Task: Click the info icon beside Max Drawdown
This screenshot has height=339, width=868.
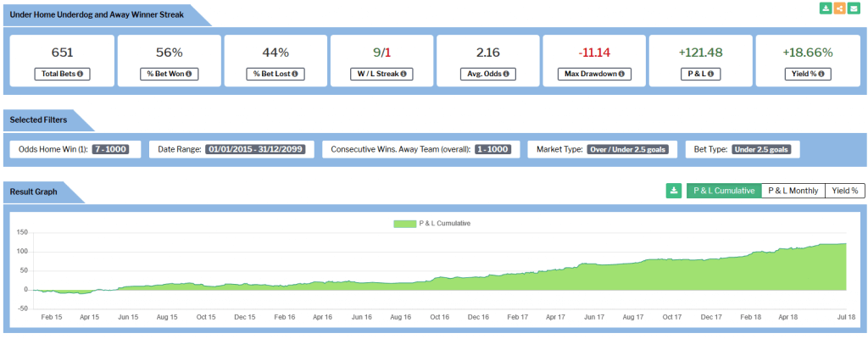Action: (x=620, y=75)
